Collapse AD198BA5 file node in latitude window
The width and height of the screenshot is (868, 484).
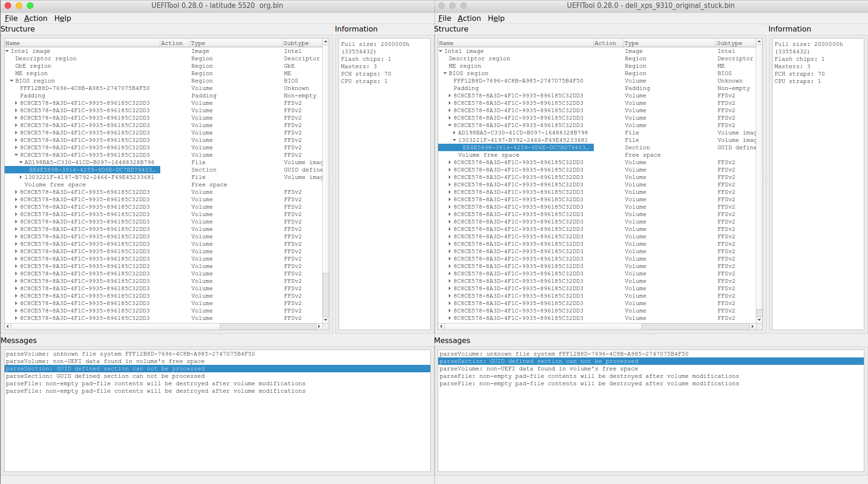21,162
